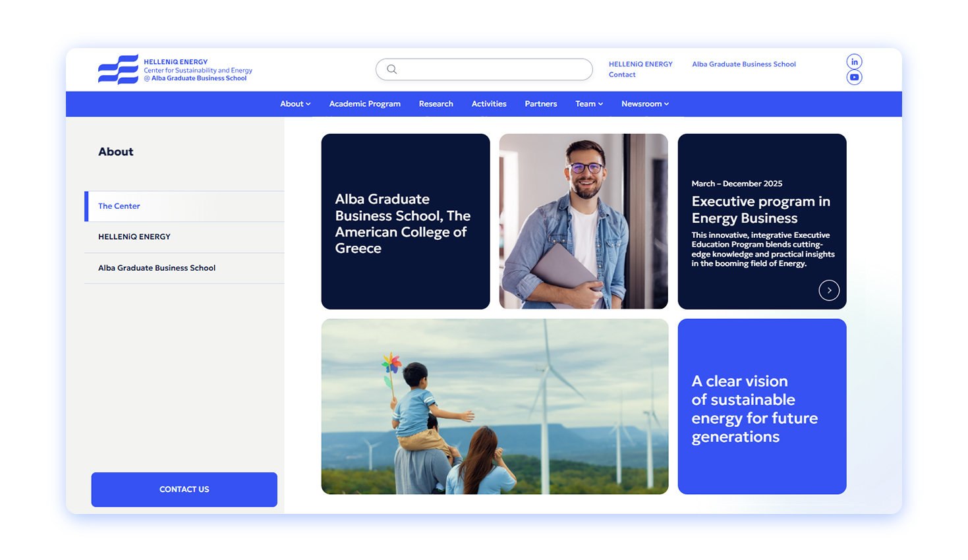Open the LinkedIn icon
The height and width of the screenshot is (560, 968).
pyautogui.click(x=854, y=61)
